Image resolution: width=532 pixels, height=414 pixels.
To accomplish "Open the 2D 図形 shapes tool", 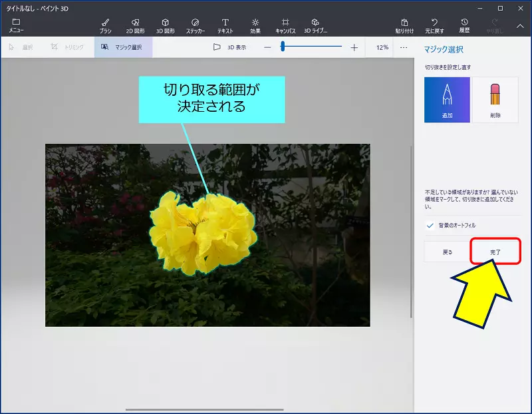I will tap(136, 26).
